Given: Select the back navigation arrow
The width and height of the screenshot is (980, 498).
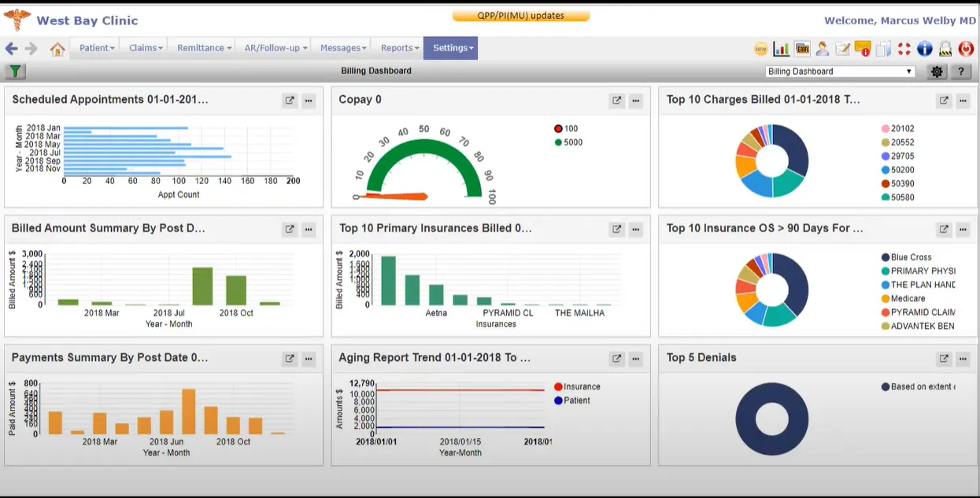Looking at the screenshot, I should (x=11, y=48).
